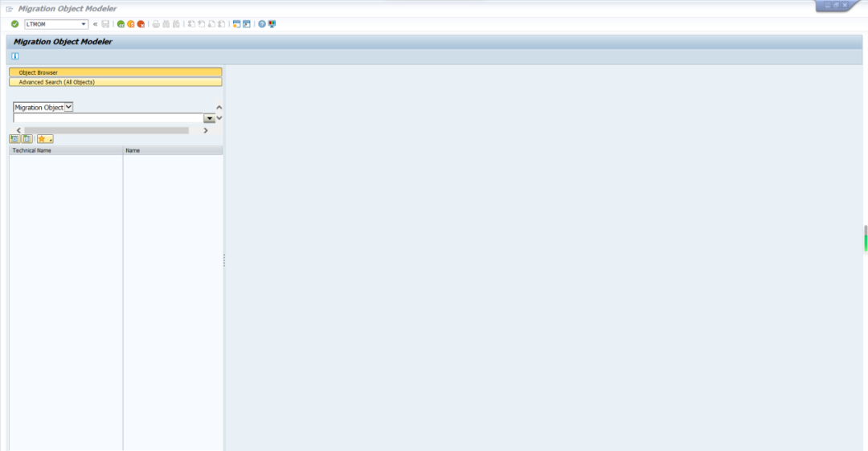Click the right arrow of the horizontal scrollbar
Image resolution: width=868 pixels, height=451 pixels.
206,130
